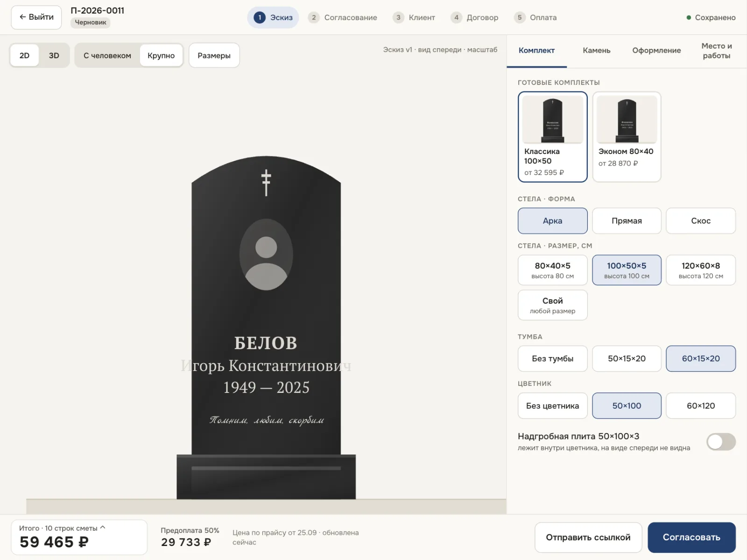Viewport: 747px width, 560px height.
Task: Go to step 4 Договор
Action: click(474, 17)
